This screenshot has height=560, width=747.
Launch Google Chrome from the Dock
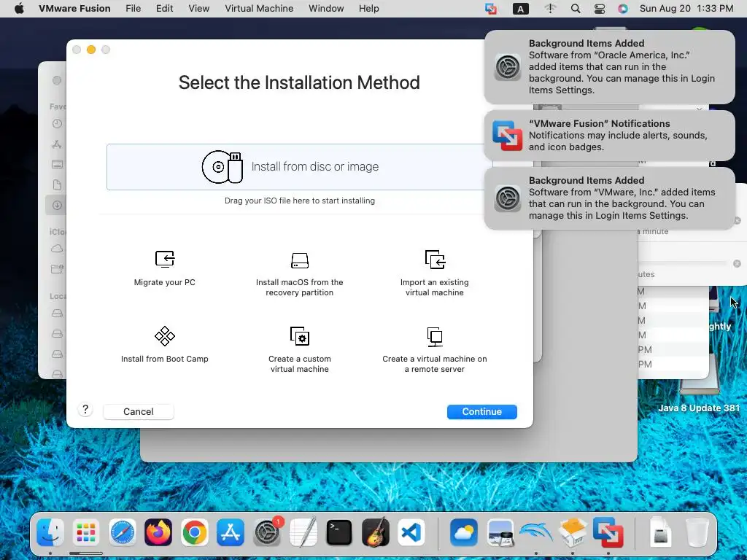pos(194,532)
